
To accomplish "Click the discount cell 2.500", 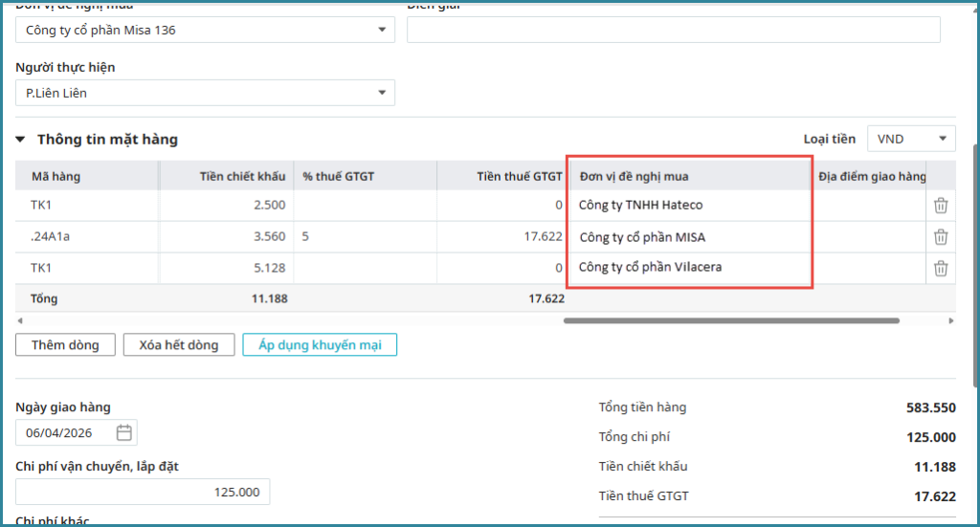I will (226, 205).
